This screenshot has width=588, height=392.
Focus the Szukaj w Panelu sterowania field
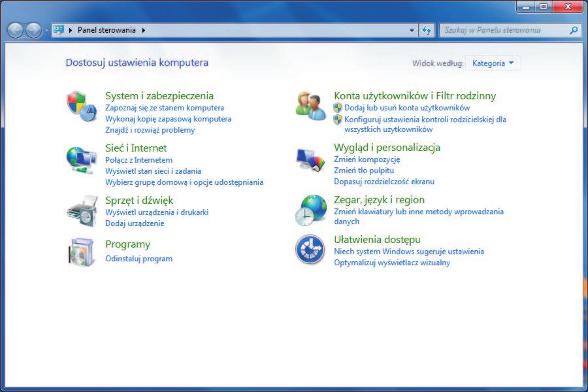point(510,30)
